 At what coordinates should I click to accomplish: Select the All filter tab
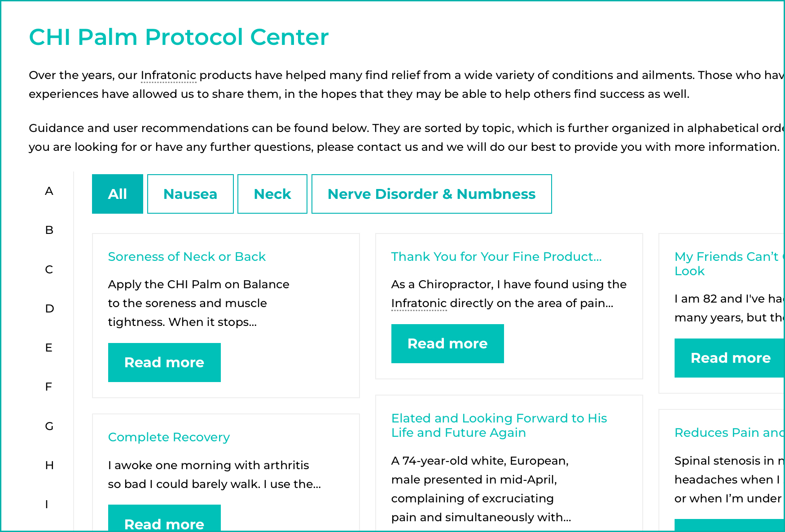point(117,193)
